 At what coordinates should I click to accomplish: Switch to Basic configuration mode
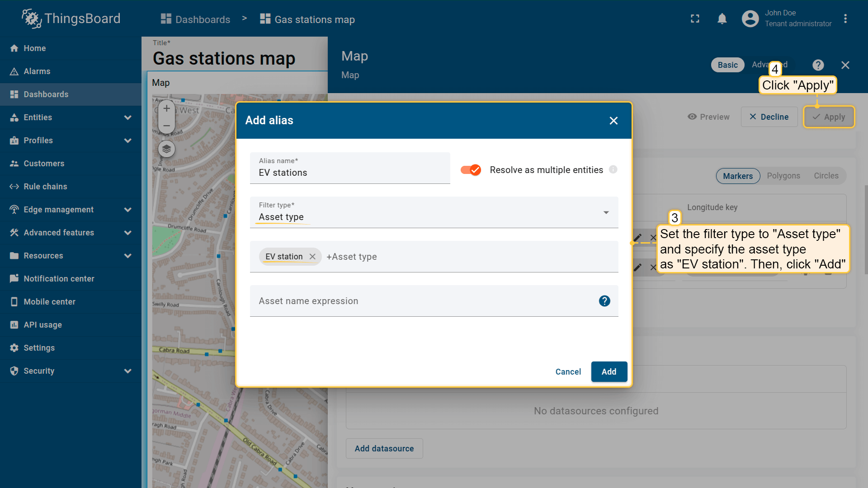point(727,65)
